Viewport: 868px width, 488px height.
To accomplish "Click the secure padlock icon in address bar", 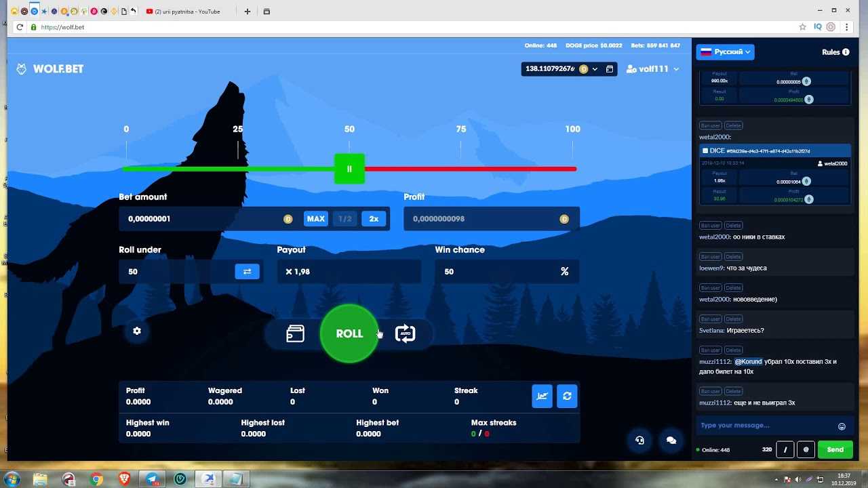I will [33, 27].
